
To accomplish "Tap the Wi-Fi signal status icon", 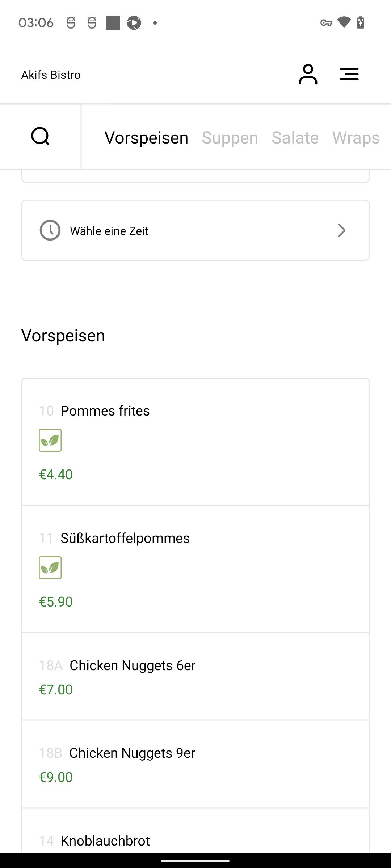I will coord(344,22).
